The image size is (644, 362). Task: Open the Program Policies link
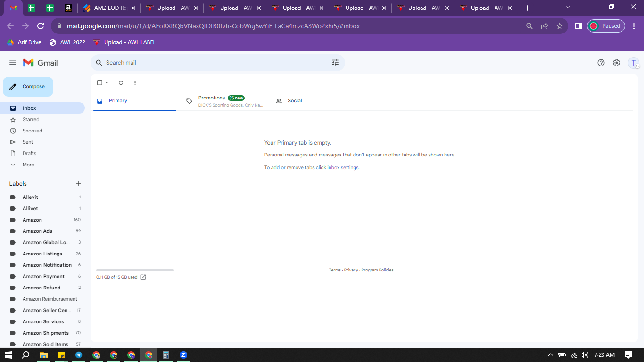pyautogui.click(x=377, y=270)
